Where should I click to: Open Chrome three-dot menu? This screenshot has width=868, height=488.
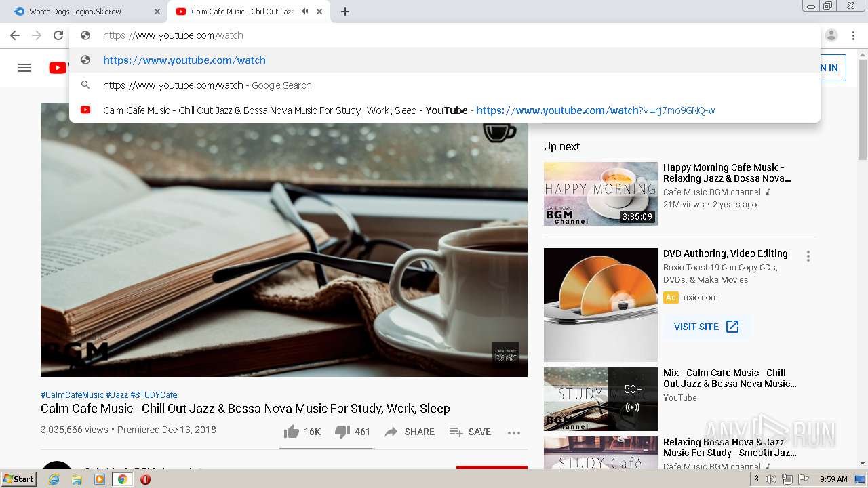point(852,35)
